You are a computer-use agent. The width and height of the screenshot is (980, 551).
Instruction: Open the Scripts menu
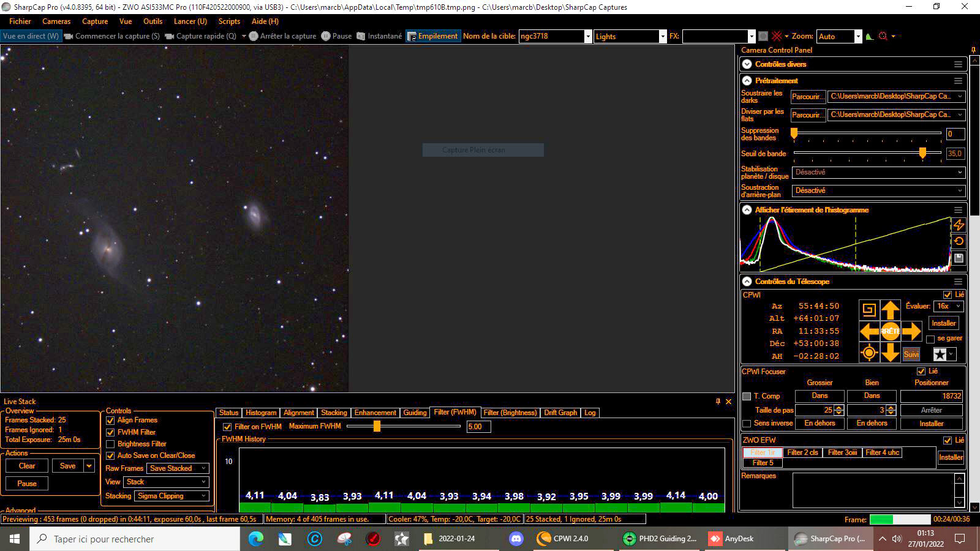[229, 21]
